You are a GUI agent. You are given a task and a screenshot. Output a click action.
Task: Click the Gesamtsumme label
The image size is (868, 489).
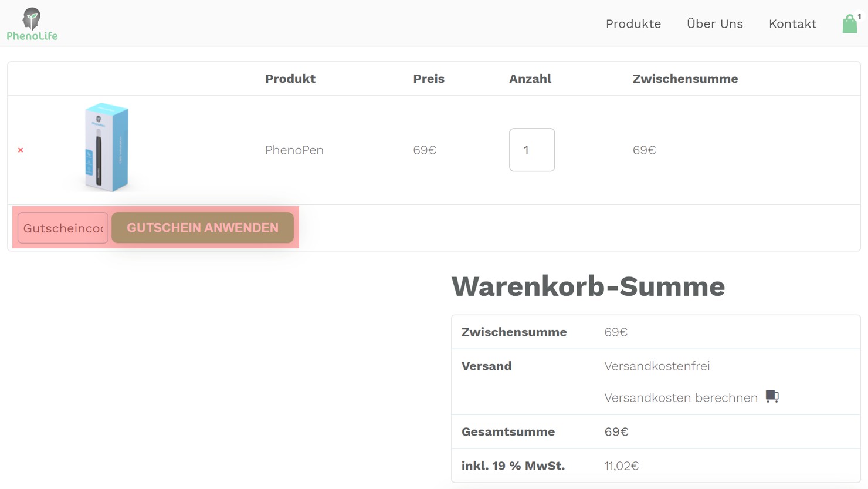tap(508, 431)
